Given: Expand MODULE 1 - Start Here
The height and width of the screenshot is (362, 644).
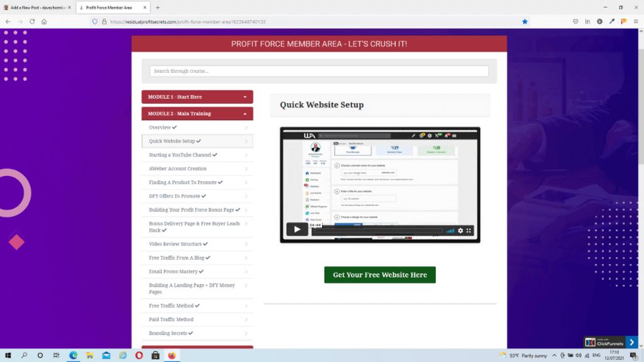Looking at the screenshot, I should [x=197, y=97].
